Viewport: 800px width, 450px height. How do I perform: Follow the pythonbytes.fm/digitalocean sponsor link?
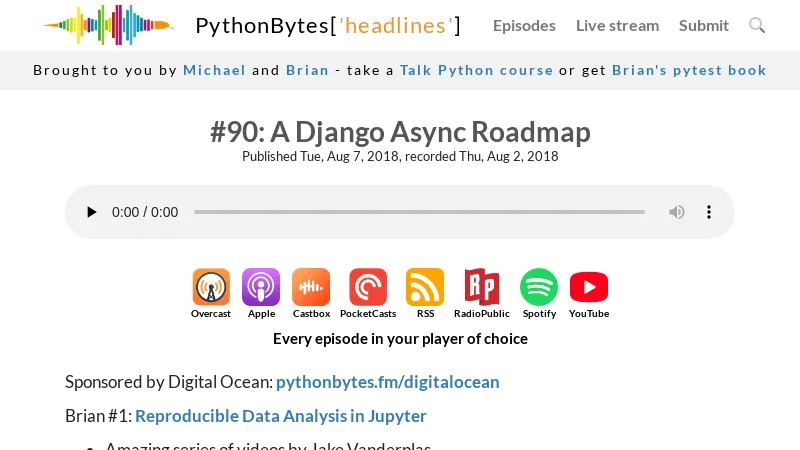[x=387, y=382]
